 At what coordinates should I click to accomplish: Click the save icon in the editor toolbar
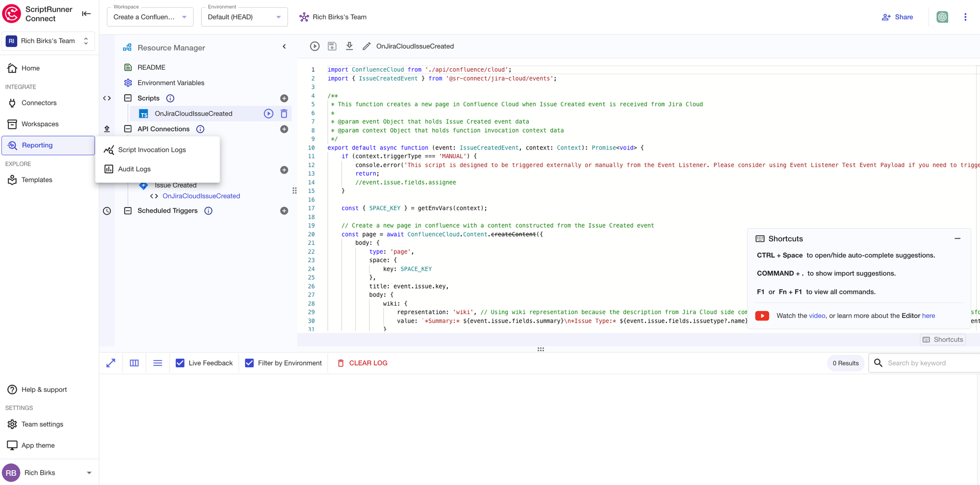coord(332,46)
